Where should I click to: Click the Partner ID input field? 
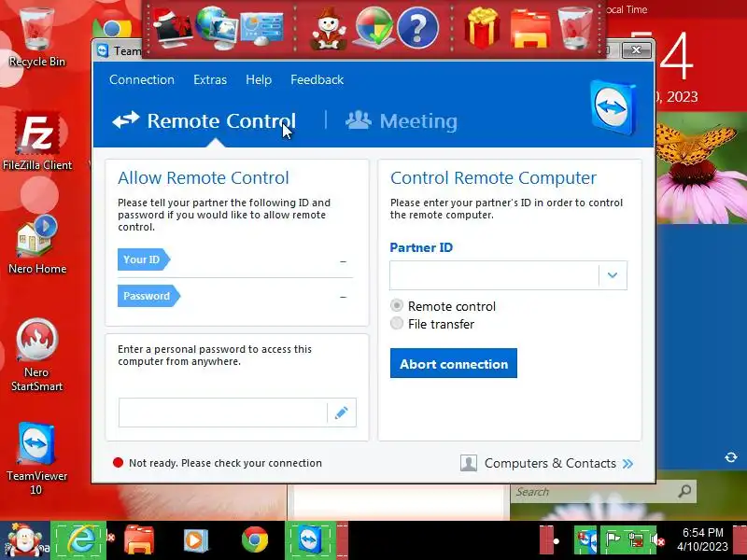tap(494, 275)
